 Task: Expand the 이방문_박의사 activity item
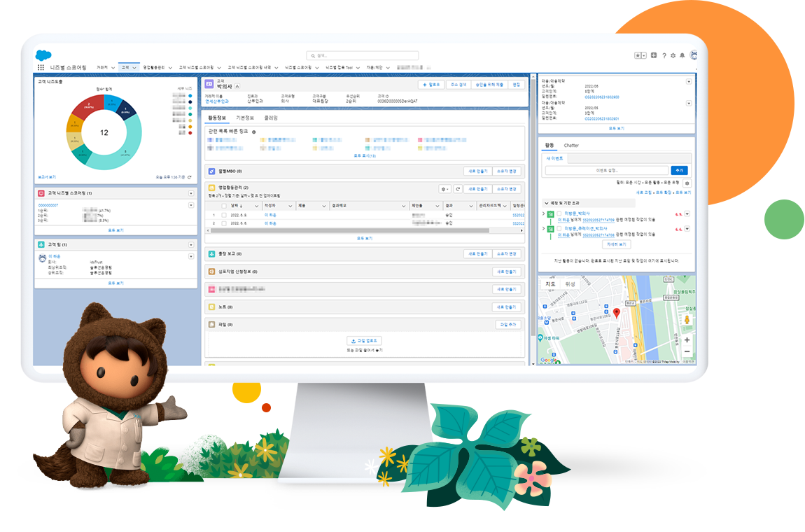[544, 213]
